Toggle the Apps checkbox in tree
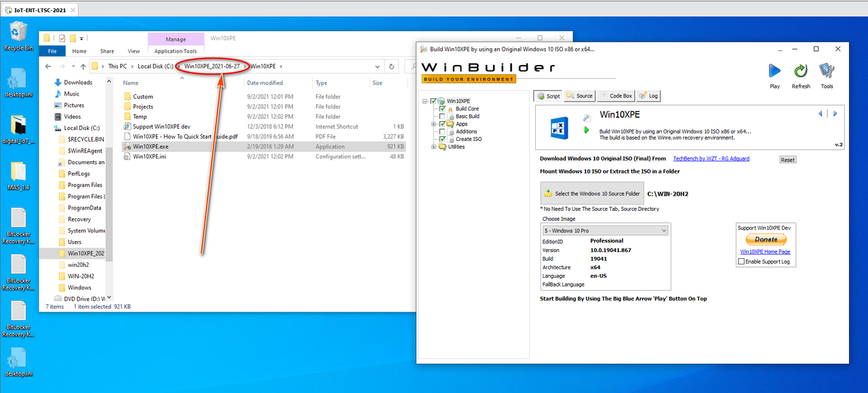Viewport: 868px width, 393px height. pos(443,124)
